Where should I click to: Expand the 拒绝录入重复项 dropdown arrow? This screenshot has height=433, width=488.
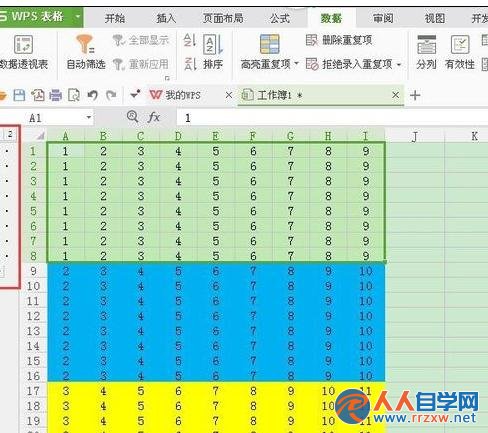tap(399, 64)
